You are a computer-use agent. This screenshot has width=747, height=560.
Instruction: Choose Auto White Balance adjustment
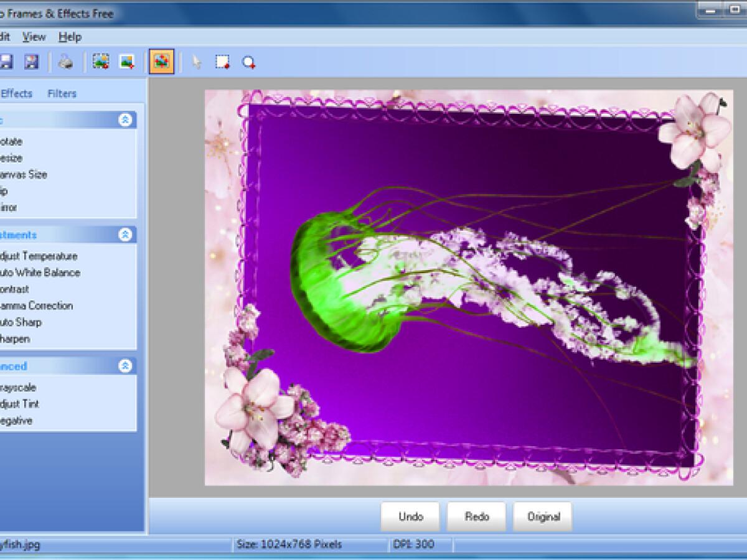point(40,273)
